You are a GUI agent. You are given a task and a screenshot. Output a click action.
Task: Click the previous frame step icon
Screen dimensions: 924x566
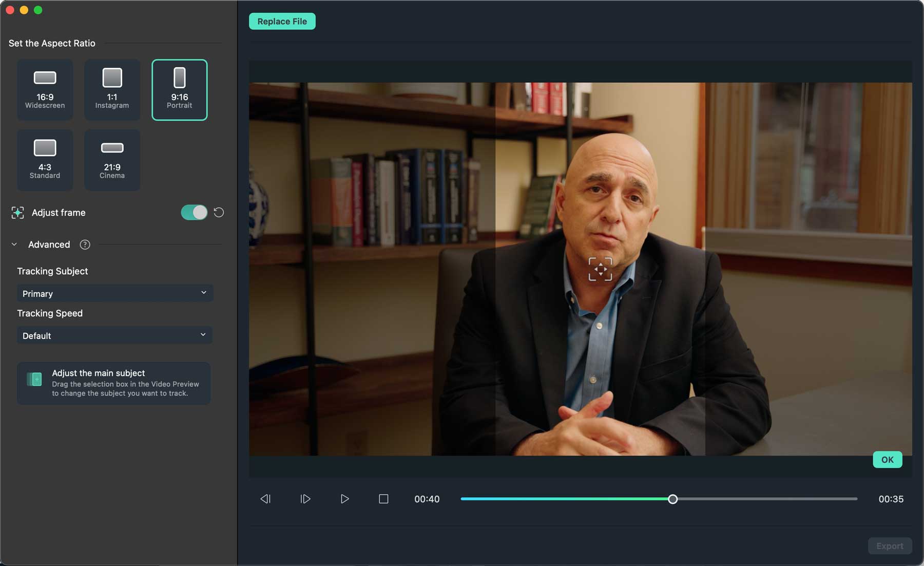point(265,499)
